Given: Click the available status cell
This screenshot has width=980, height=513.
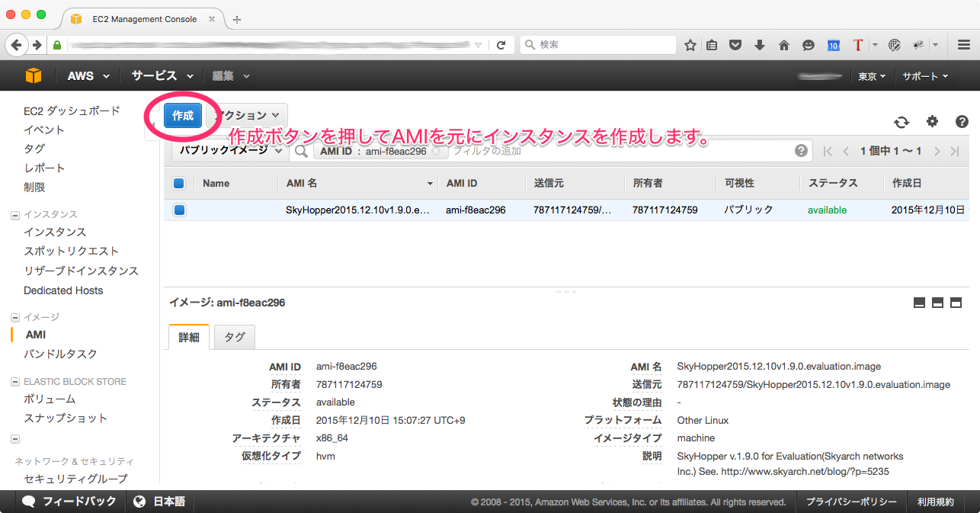Looking at the screenshot, I should (x=827, y=210).
